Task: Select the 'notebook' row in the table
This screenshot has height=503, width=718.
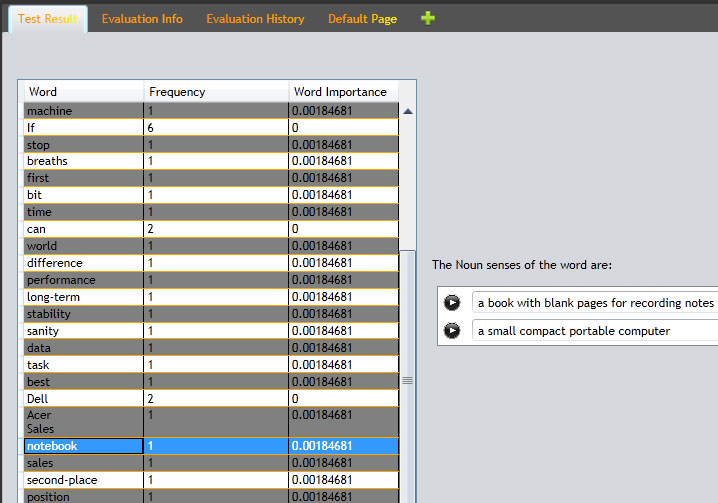Action: point(84,446)
